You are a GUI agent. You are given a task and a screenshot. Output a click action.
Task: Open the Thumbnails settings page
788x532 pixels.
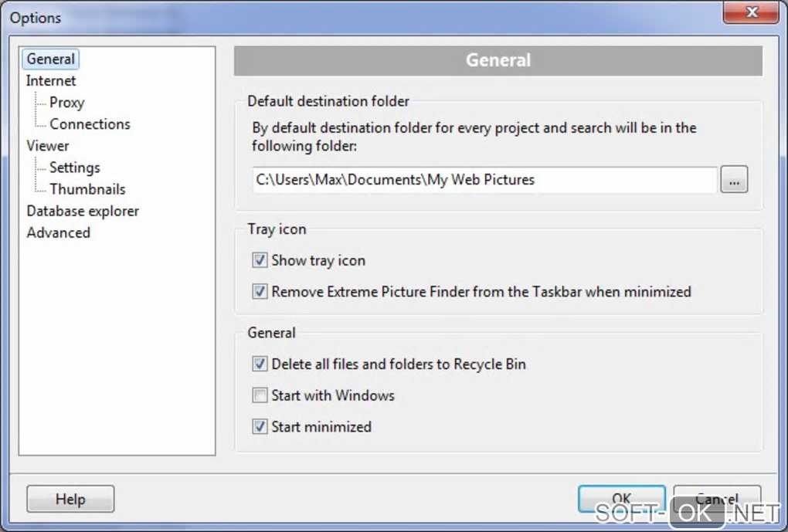click(87, 189)
